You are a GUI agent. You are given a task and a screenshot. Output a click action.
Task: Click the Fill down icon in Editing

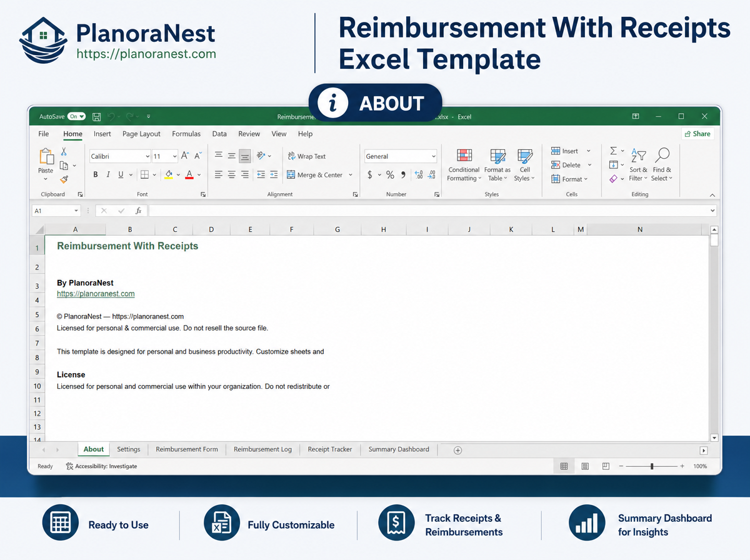click(x=613, y=165)
